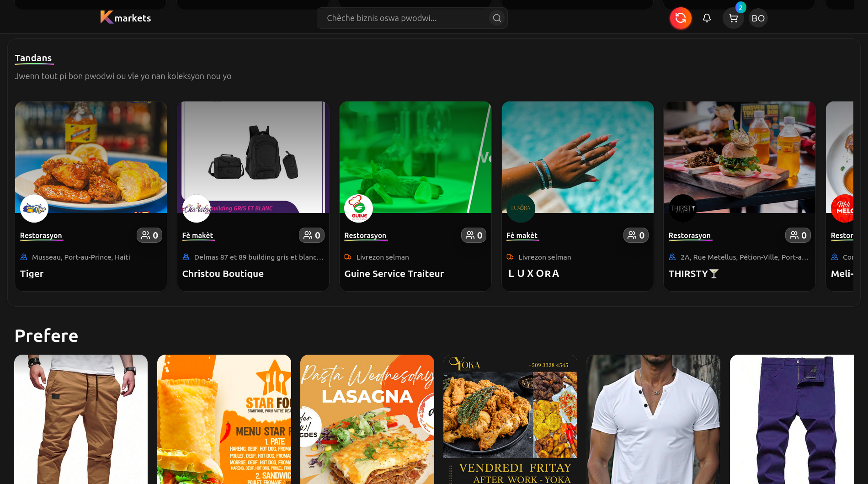868x484 pixels.
Task: Click the Tiger store logo badge
Action: (x=34, y=208)
